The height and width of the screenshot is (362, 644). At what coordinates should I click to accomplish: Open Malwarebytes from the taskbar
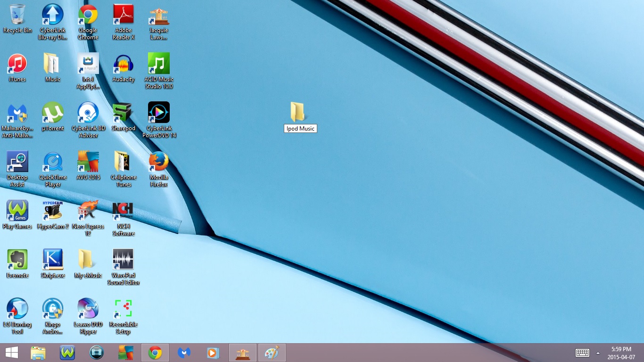click(x=184, y=353)
